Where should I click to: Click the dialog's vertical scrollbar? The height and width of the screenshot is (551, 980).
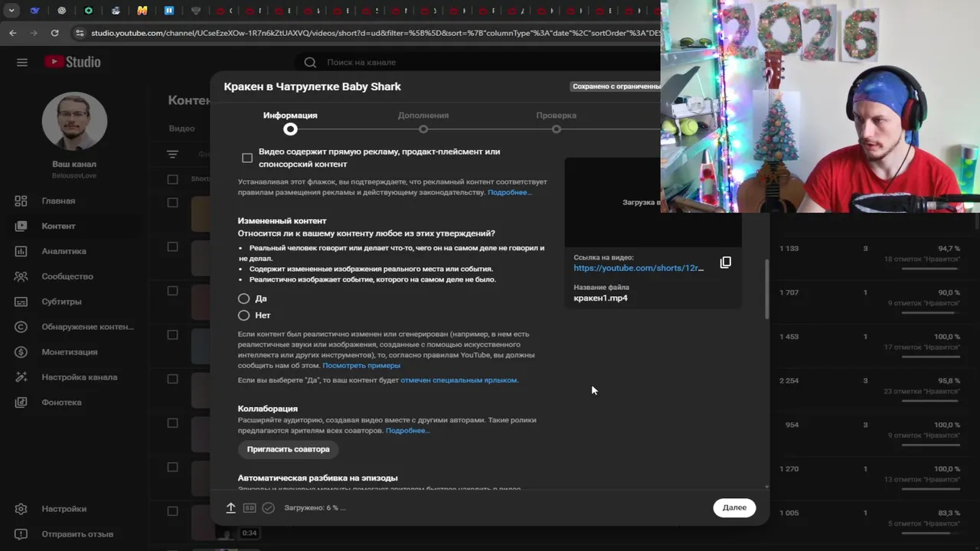coord(766,289)
